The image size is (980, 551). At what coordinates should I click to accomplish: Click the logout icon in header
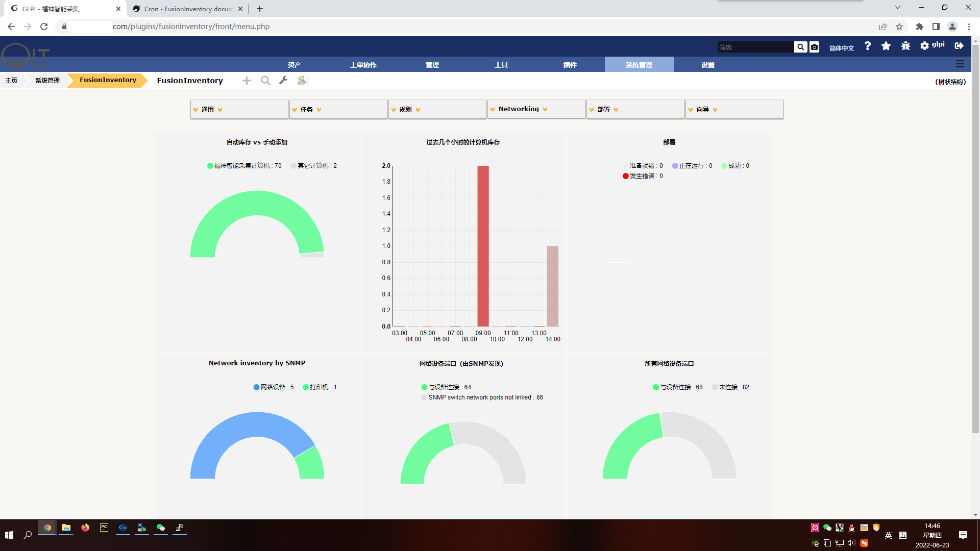pyautogui.click(x=959, y=46)
